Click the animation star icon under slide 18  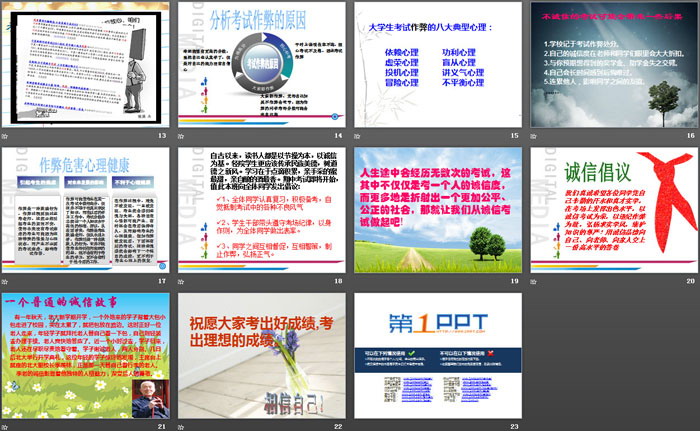click(181, 281)
